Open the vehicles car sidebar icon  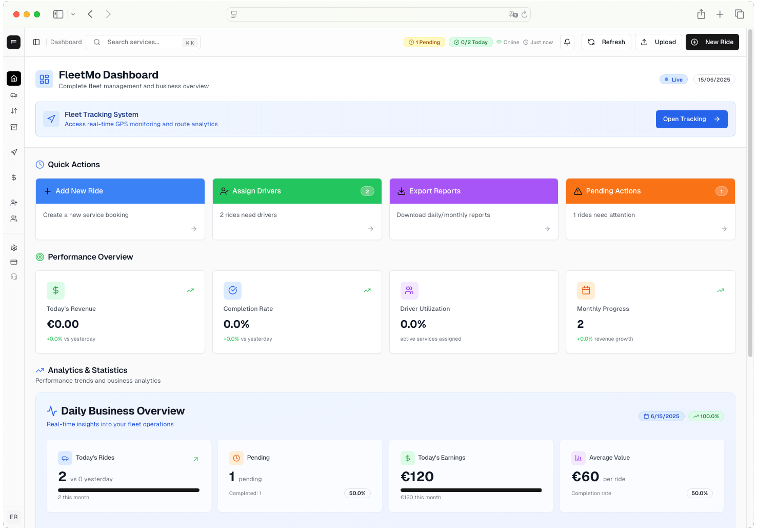pyautogui.click(x=14, y=95)
